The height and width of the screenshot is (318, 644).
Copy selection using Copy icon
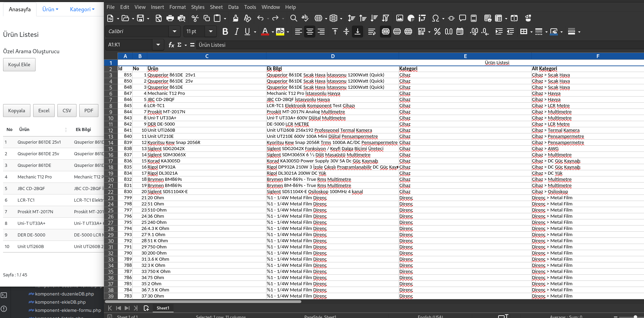(x=207, y=18)
